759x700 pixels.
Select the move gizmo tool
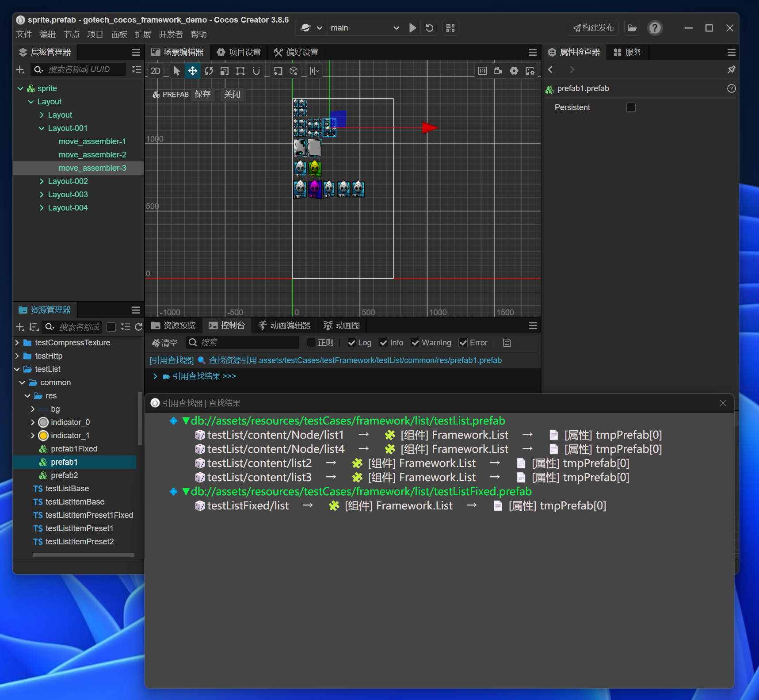coord(193,71)
